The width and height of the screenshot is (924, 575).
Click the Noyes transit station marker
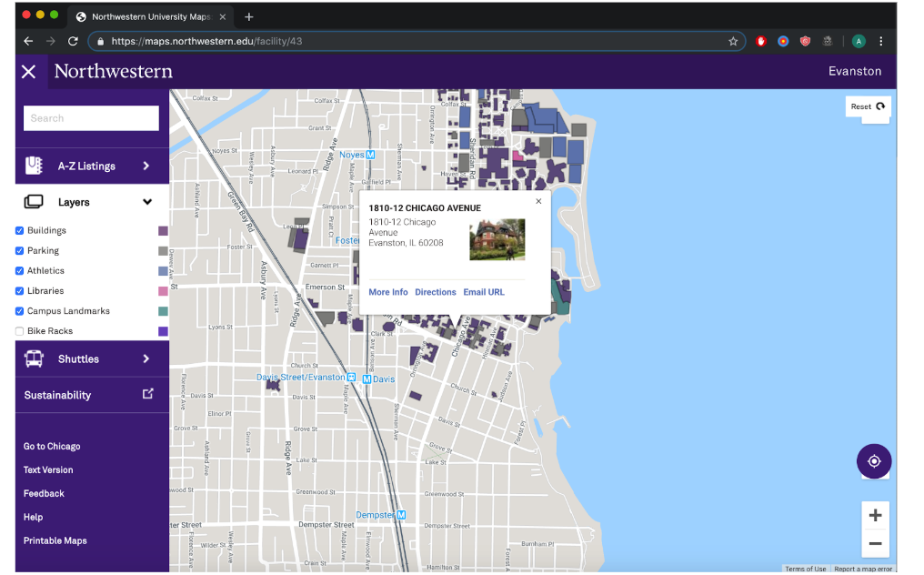[371, 155]
